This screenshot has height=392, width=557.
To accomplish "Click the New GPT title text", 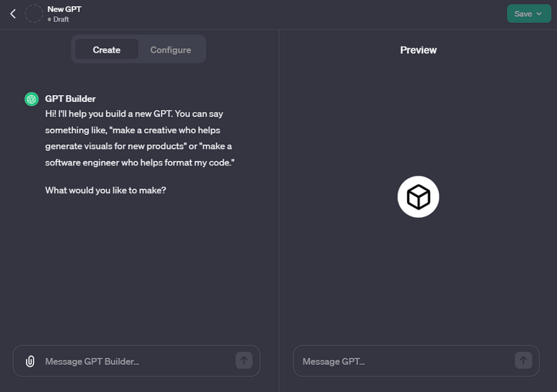I will pyautogui.click(x=64, y=9).
